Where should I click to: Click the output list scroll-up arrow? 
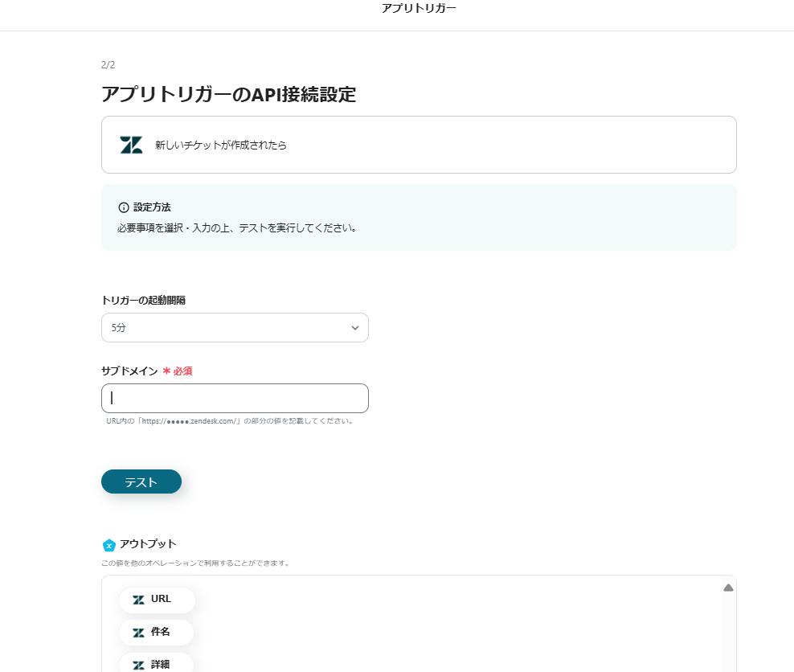coord(728,588)
